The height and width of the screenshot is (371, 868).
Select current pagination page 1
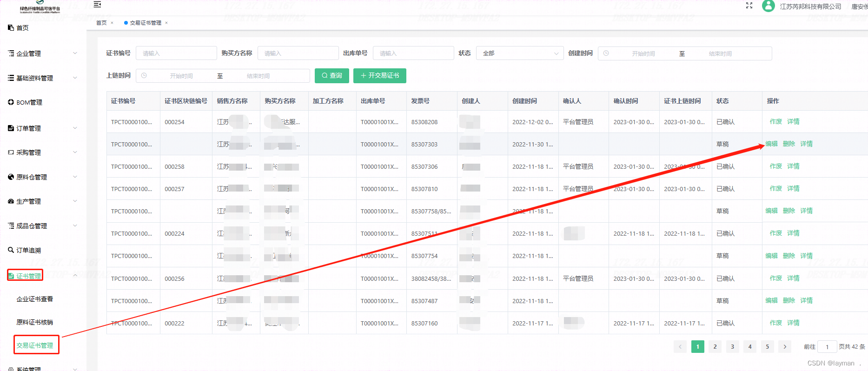tap(698, 347)
